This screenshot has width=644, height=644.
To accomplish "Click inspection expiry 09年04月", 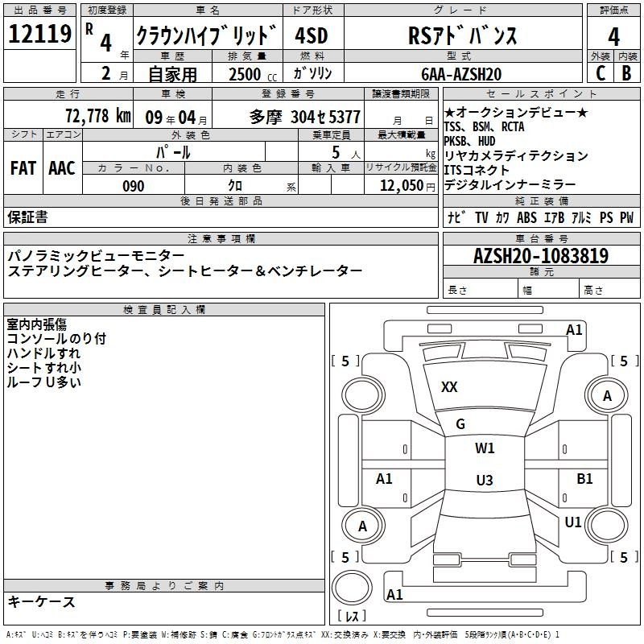I will (x=176, y=118).
